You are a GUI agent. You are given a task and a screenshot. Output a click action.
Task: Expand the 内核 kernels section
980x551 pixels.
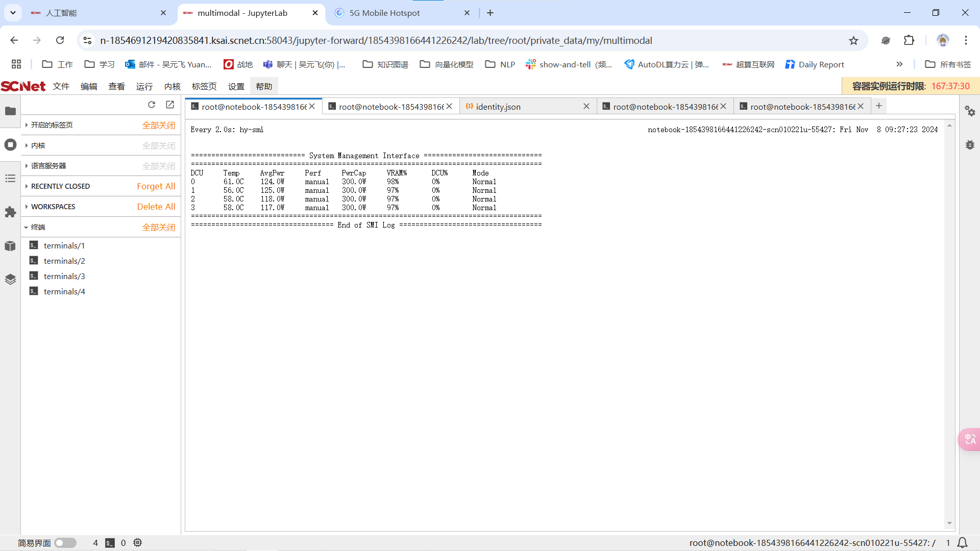[35, 145]
